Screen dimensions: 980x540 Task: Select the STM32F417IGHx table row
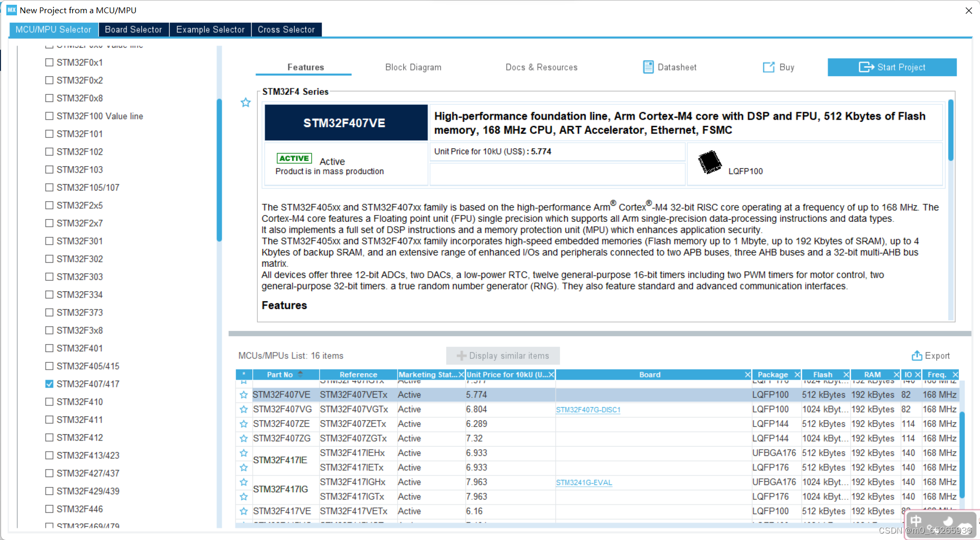[598, 482]
